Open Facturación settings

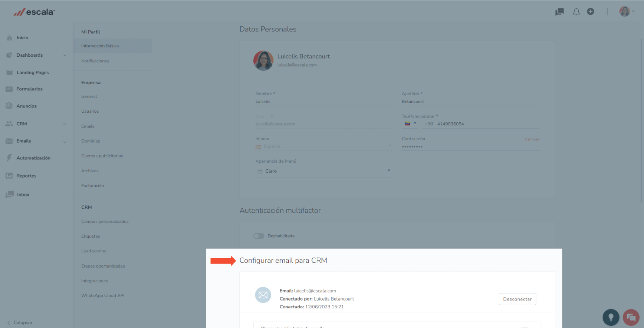click(x=93, y=186)
